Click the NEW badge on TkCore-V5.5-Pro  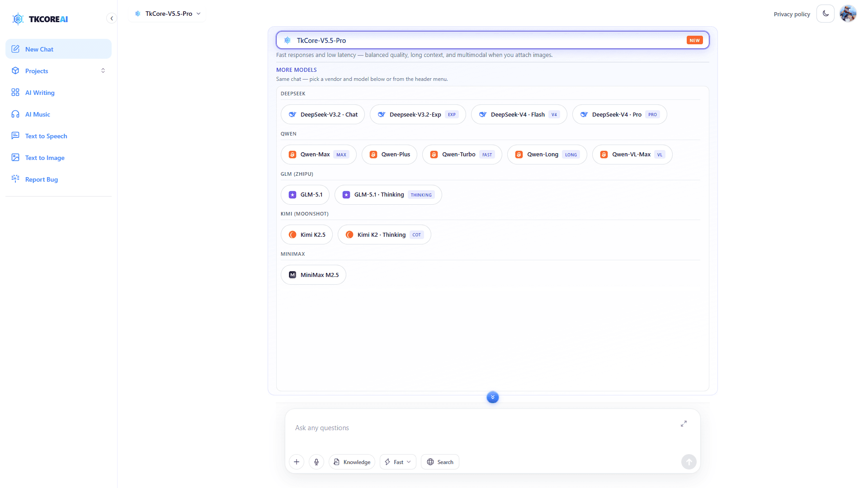coord(694,40)
